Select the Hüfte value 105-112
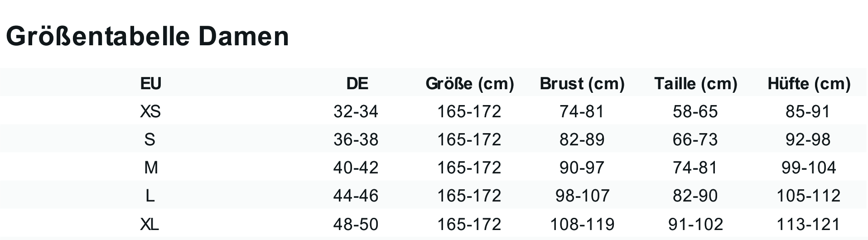This screenshot has height=240, width=868. tap(809, 196)
